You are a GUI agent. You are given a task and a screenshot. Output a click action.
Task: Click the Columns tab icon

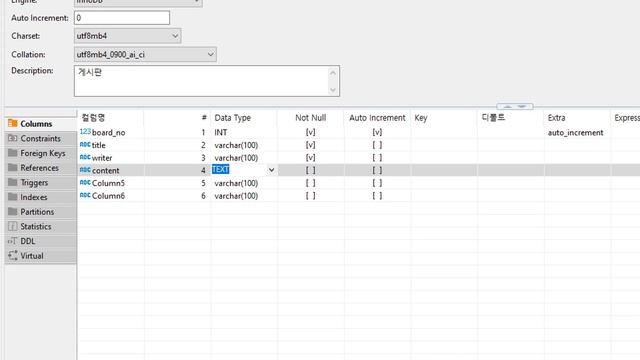coord(13,123)
